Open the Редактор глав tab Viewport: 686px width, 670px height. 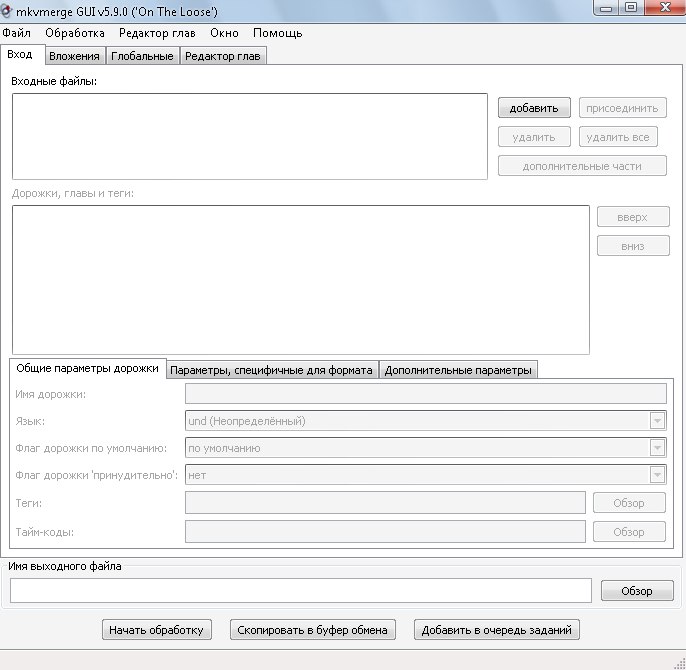pyautogui.click(x=222, y=56)
